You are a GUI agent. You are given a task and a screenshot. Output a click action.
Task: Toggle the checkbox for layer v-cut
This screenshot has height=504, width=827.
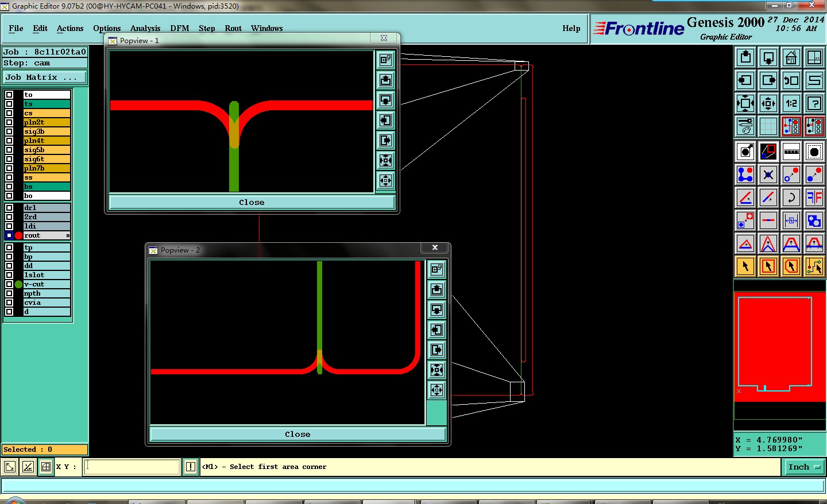pyautogui.click(x=9, y=284)
